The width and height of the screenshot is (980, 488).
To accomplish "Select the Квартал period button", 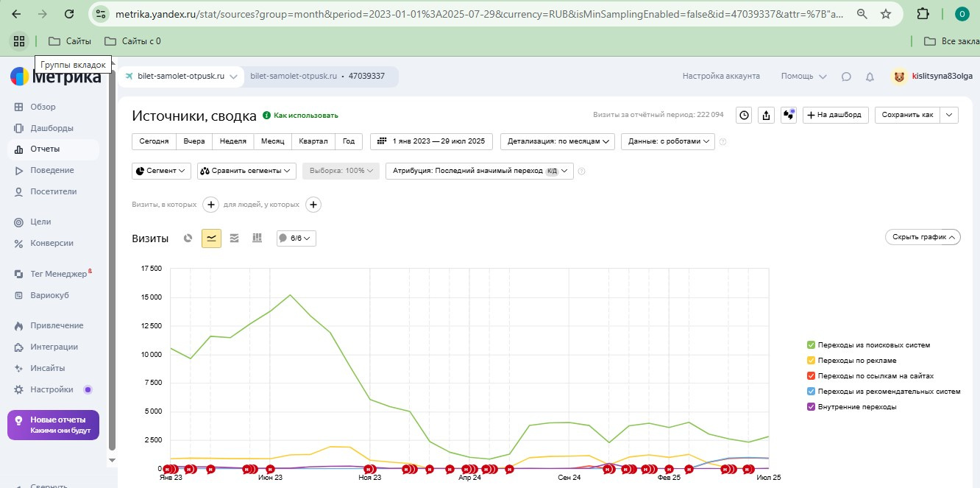I will click(x=313, y=141).
